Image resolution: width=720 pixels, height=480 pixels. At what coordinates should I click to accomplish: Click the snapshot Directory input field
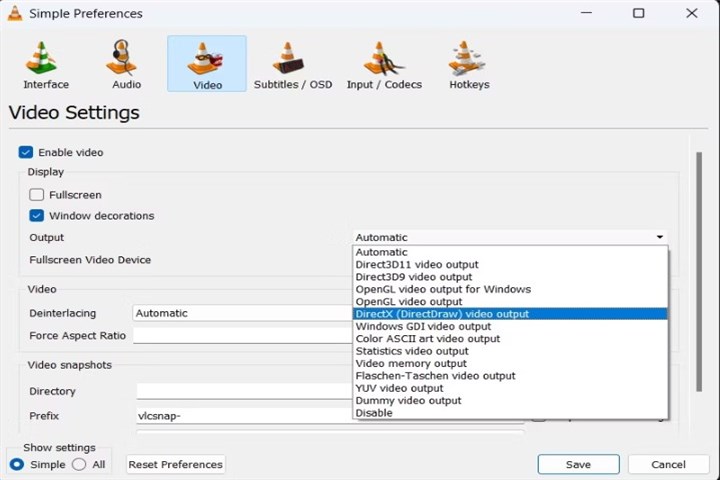[245, 391]
